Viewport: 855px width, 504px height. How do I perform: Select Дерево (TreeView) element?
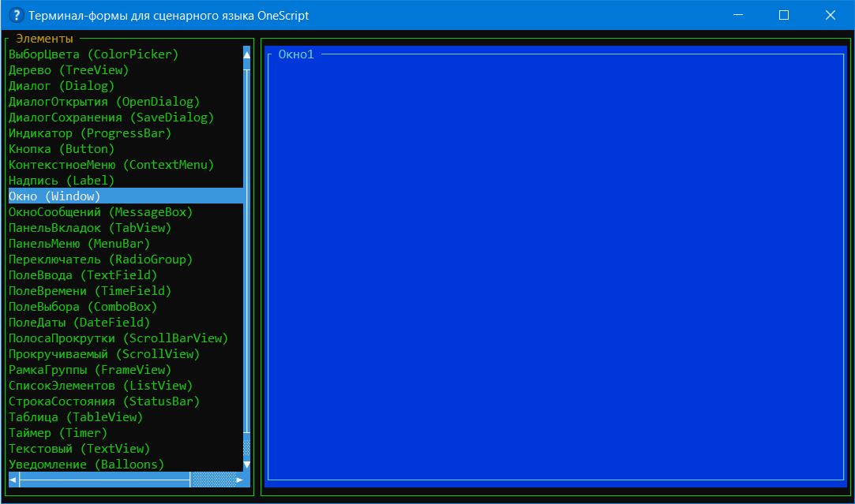click(68, 70)
